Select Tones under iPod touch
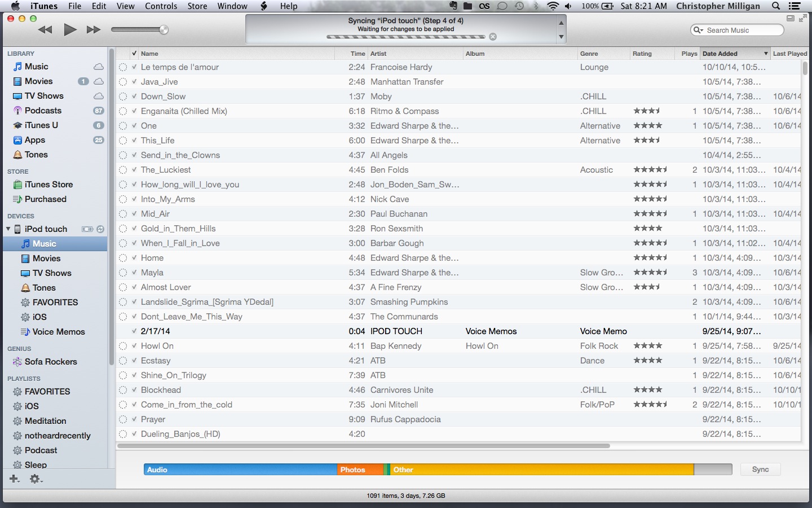The width and height of the screenshot is (812, 508). pos(44,288)
